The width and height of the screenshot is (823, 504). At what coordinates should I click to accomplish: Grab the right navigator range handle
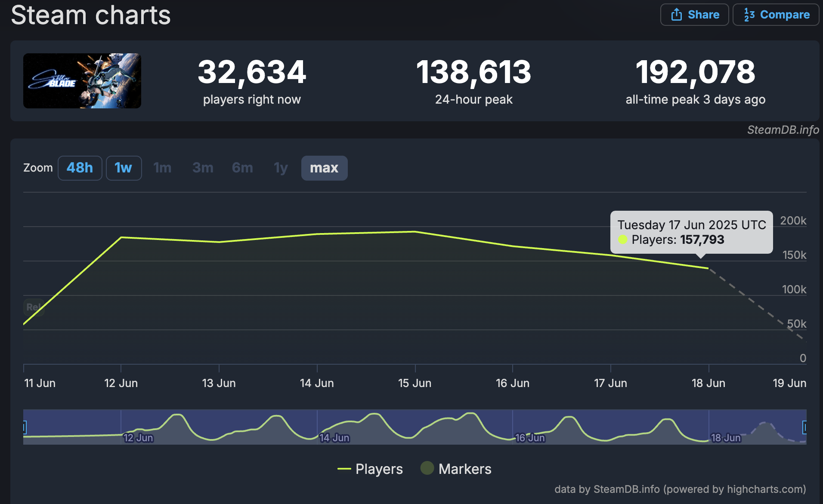[804, 427]
